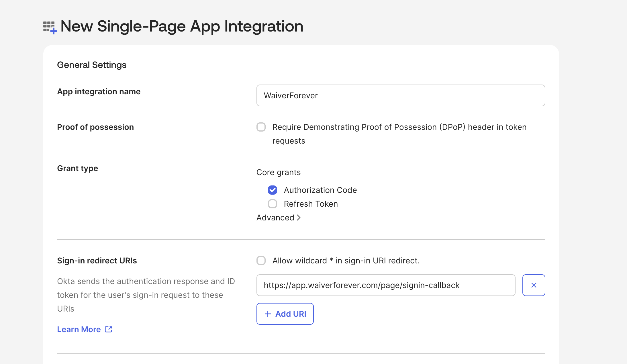This screenshot has height=364, width=627.
Task: Click the Advanced chevron arrow
Action: pyautogui.click(x=299, y=218)
